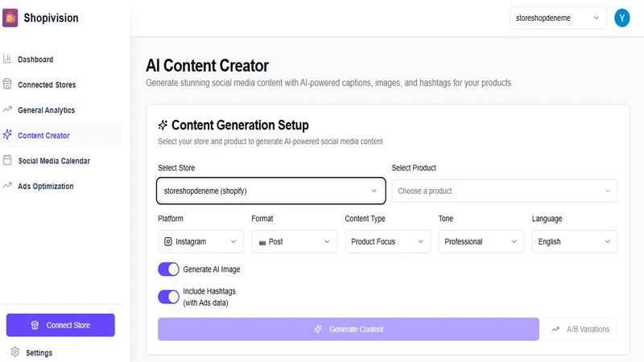The image size is (644, 362).
Task: Click the Content Creator sparkle icon
Action: (7, 134)
